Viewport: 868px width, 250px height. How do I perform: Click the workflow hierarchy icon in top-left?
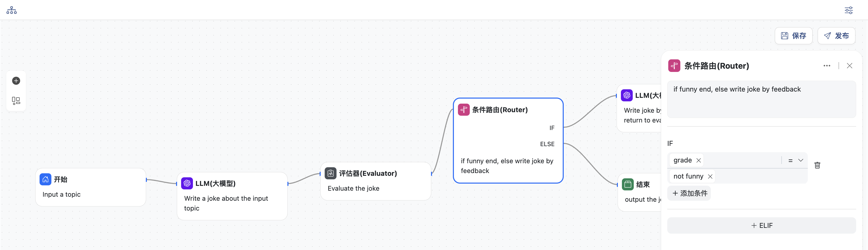11,10
